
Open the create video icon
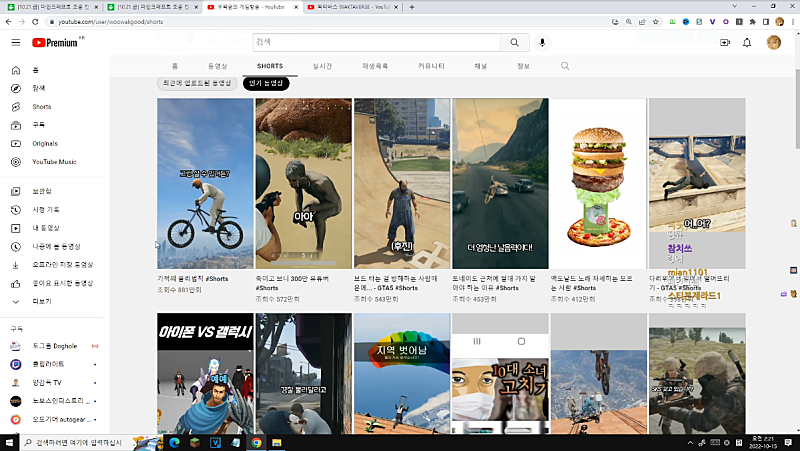point(724,43)
